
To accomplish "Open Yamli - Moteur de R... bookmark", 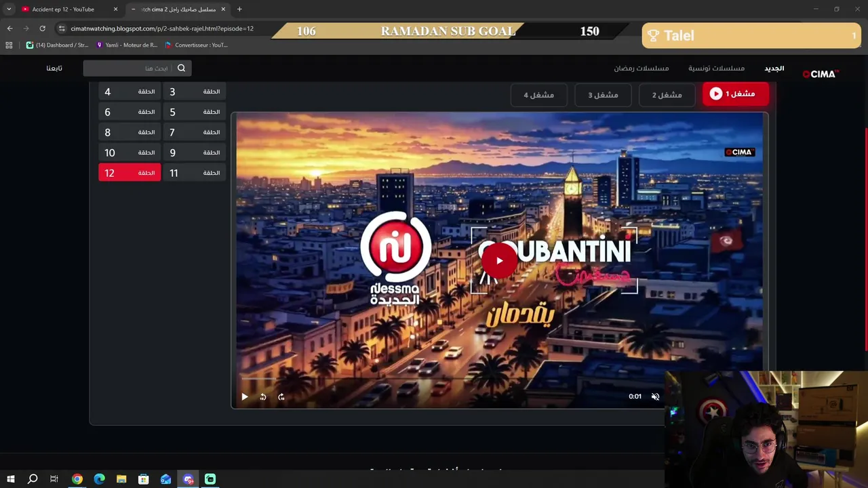I will click(127, 45).
